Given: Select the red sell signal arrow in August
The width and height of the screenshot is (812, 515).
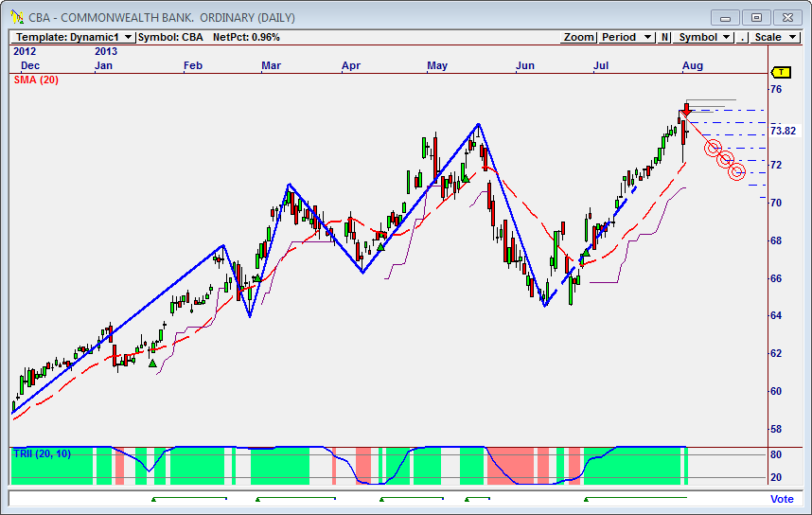Looking at the screenshot, I should 686,109.
